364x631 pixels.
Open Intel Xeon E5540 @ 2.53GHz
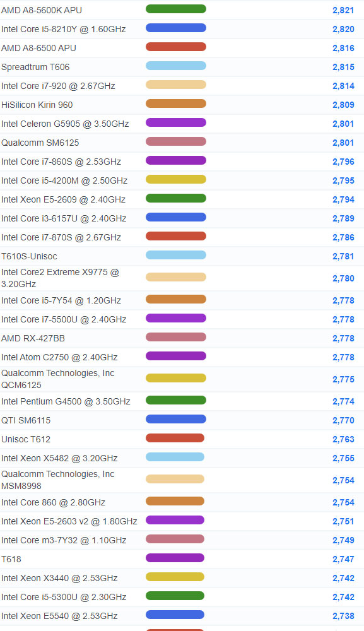[59, 616]
